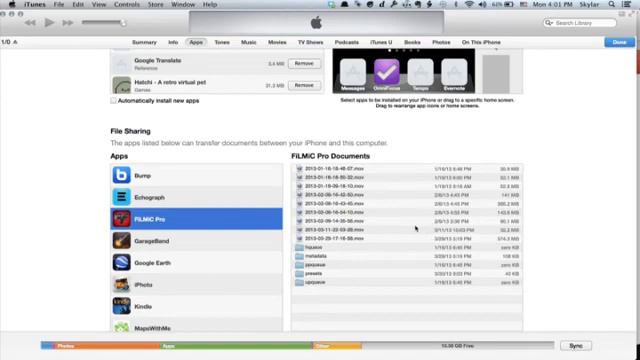Open the search magnifier dropdown

(x=549, y=23)
